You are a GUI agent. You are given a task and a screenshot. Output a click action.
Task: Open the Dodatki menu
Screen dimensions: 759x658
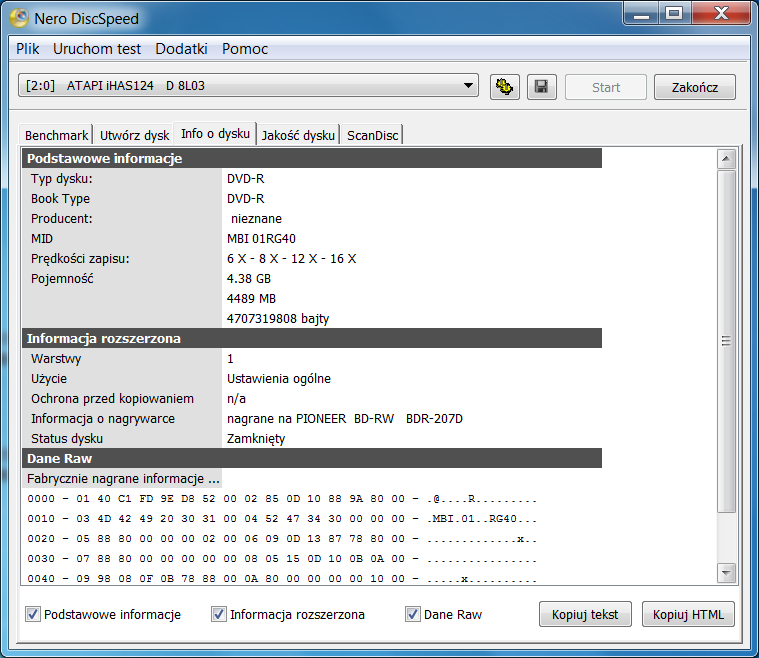pos(181,49)
